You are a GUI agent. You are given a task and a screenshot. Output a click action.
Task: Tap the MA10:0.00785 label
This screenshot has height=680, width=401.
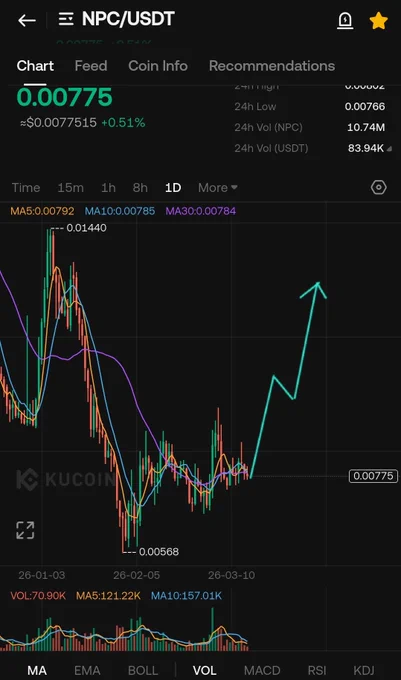120,211
